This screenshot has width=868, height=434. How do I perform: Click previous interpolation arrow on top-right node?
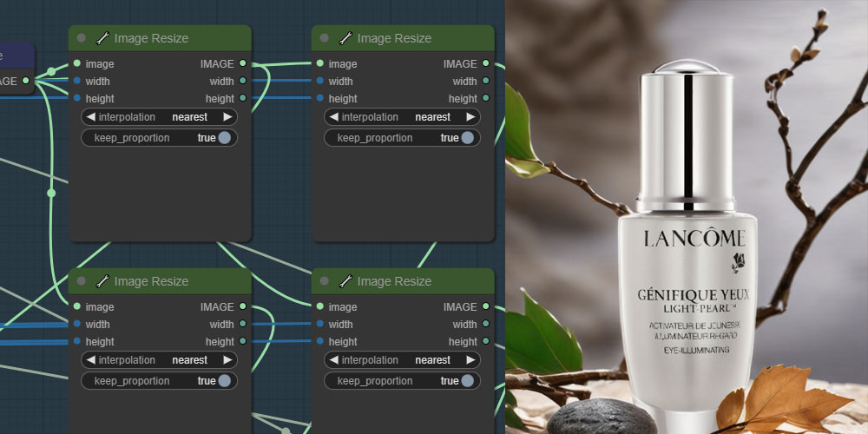334,117
